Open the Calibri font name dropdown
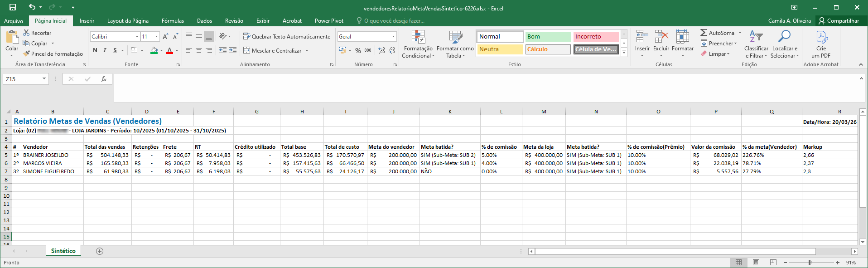Screen dimensions: 868x268 pos(137,37)
